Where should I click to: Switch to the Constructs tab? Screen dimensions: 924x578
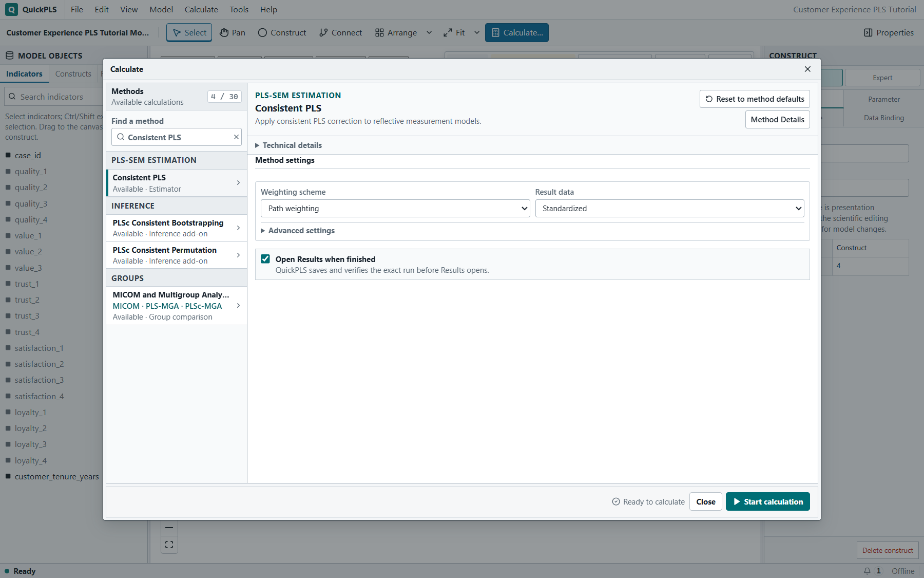[x=73, y=74]
